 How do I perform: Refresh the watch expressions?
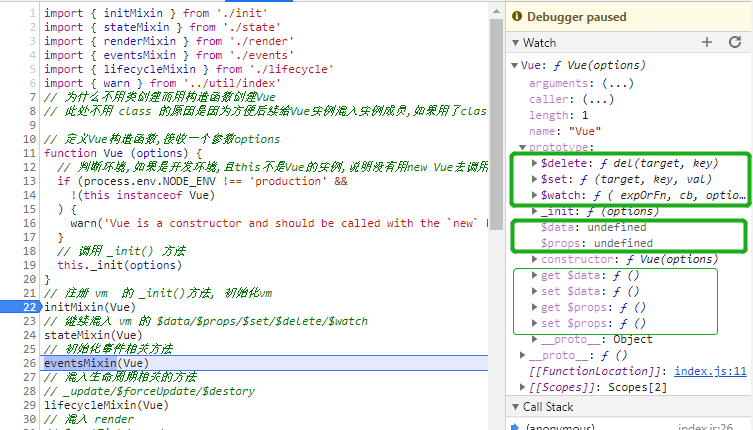tap(735, 42)
